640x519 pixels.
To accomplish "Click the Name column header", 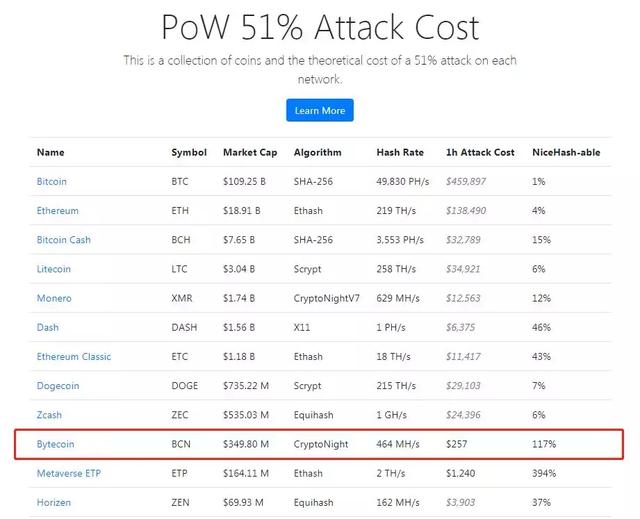I will pyautogui.click(x=50, y=153).
